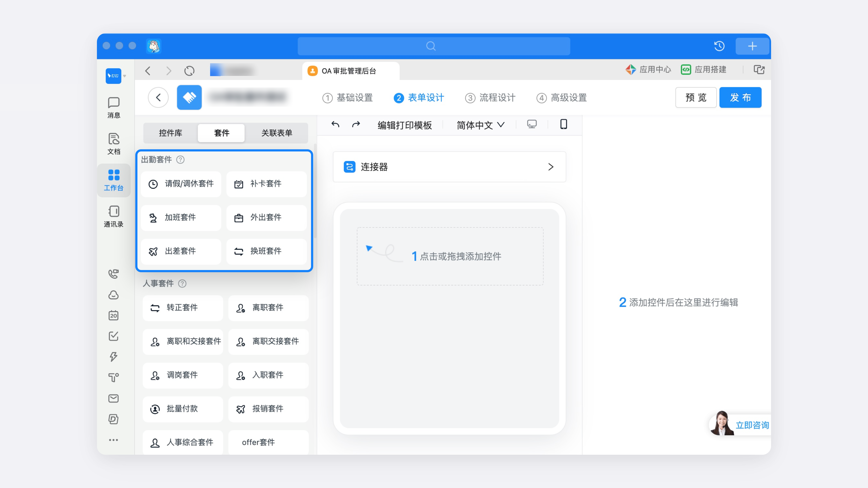Open page in external window icon
This screenshot has width=868, height=488.
coord(759,69)
